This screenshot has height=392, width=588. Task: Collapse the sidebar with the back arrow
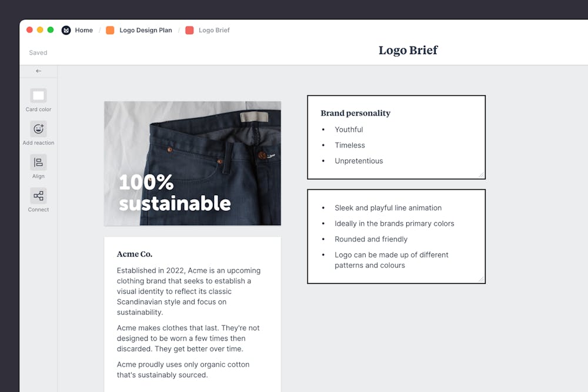[x=38, y=71]
